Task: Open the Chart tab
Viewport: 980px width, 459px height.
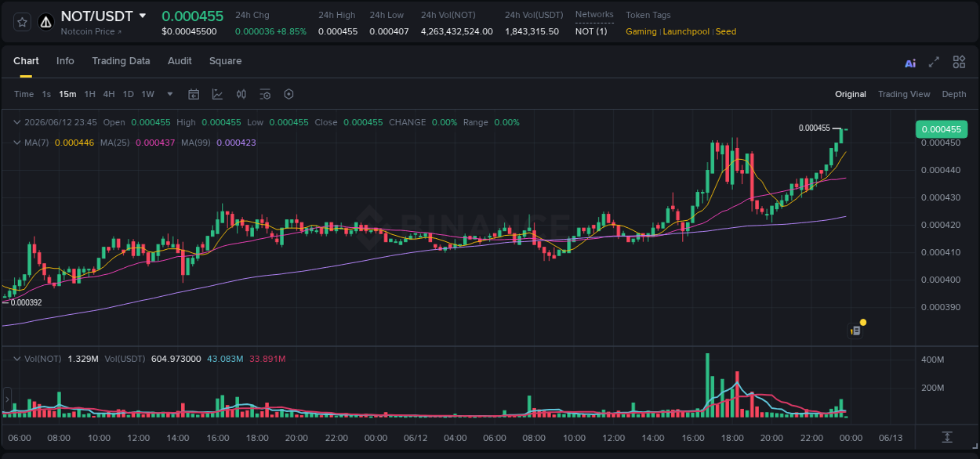Action: click(26, 61)
